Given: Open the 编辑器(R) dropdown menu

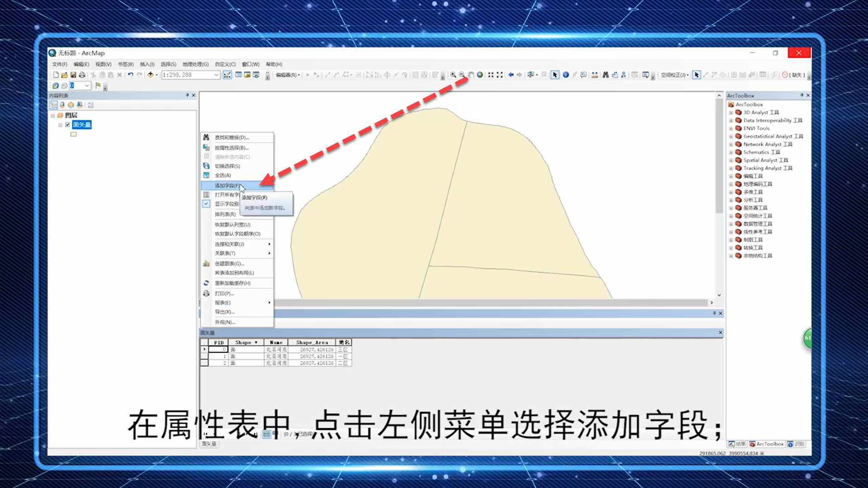Looking at the screenshot, I should pyautogui.click(x=288, y=75).
